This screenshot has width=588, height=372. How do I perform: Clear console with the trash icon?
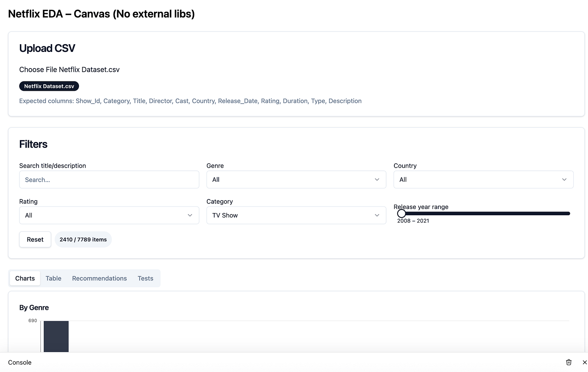pos(569,362)
